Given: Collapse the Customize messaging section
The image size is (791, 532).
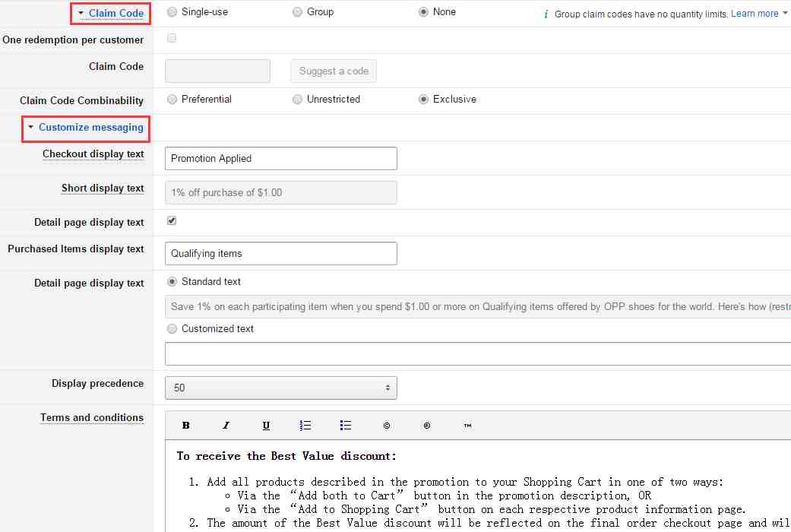Looking at the screenshot, I should tap(86, 128).
